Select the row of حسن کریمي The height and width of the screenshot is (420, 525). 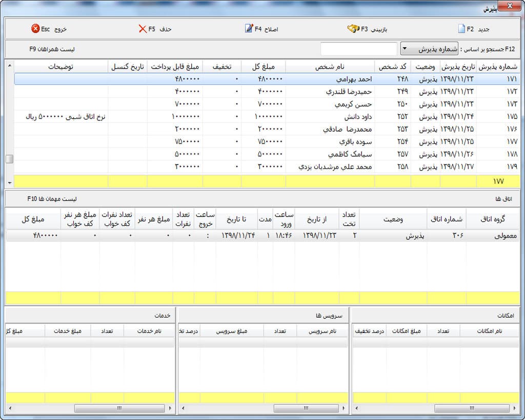267,104
